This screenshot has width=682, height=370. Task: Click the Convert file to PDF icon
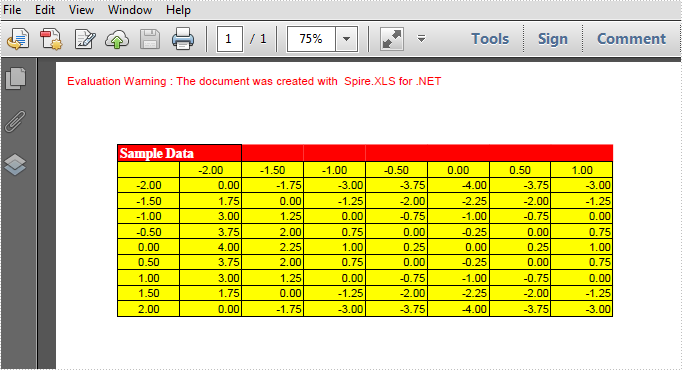(51, 39)
